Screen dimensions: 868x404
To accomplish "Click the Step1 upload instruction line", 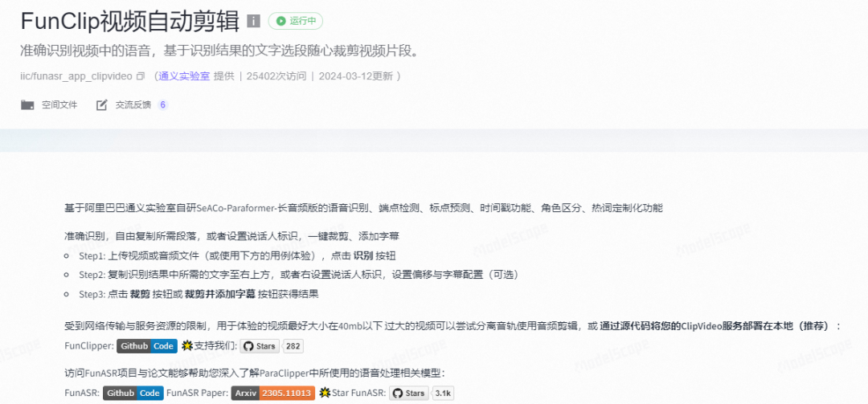I will click(x=237, y=255).
